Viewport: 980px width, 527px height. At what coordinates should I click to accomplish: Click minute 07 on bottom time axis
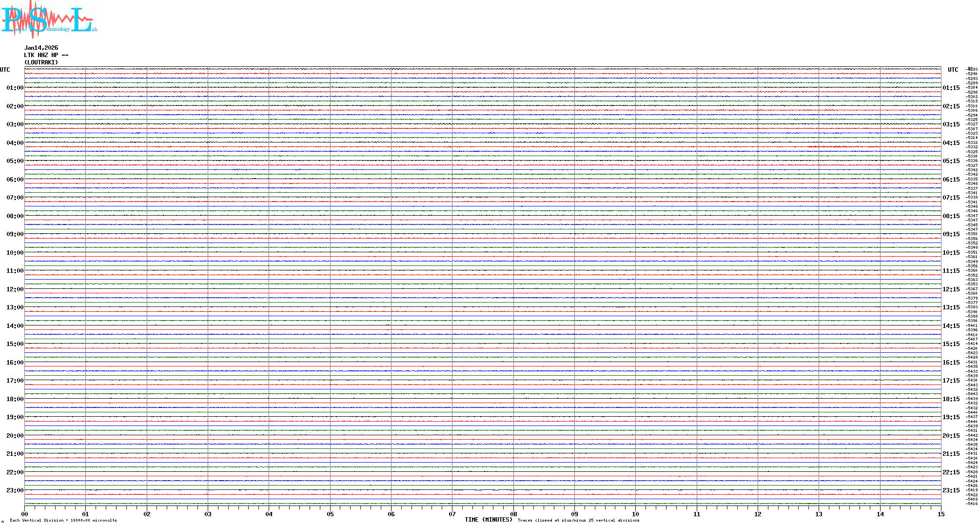coord(452,514)
